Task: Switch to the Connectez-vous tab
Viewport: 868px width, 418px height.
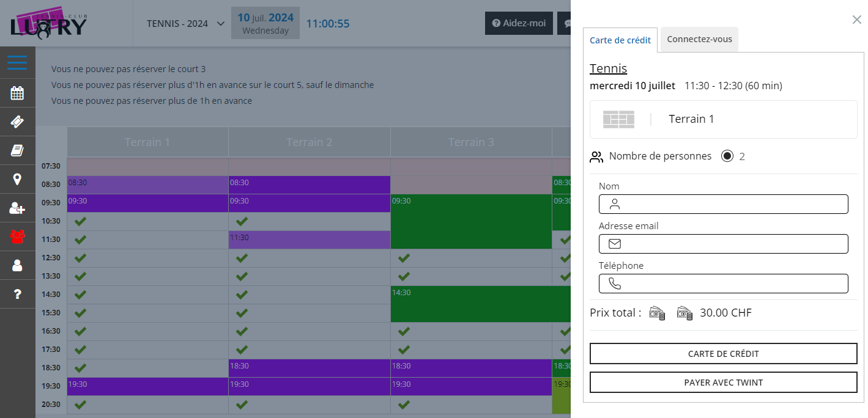Action: [699, 39]
